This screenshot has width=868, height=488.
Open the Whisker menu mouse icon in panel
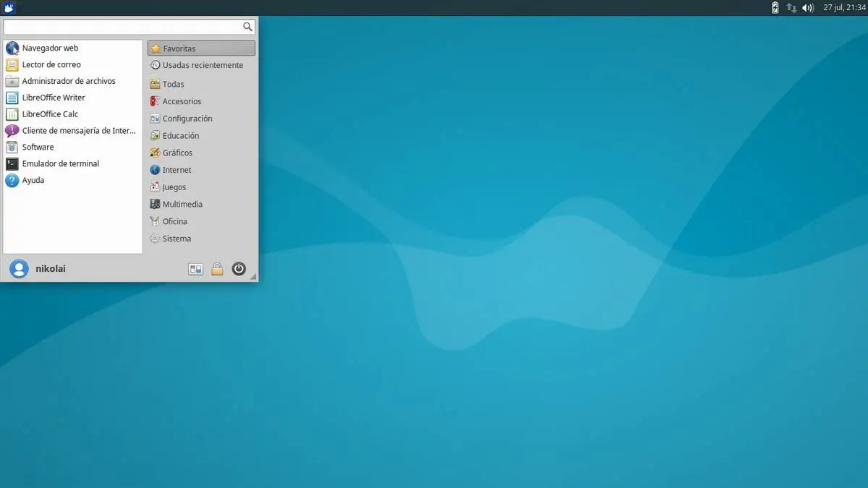tap(9, 8)
